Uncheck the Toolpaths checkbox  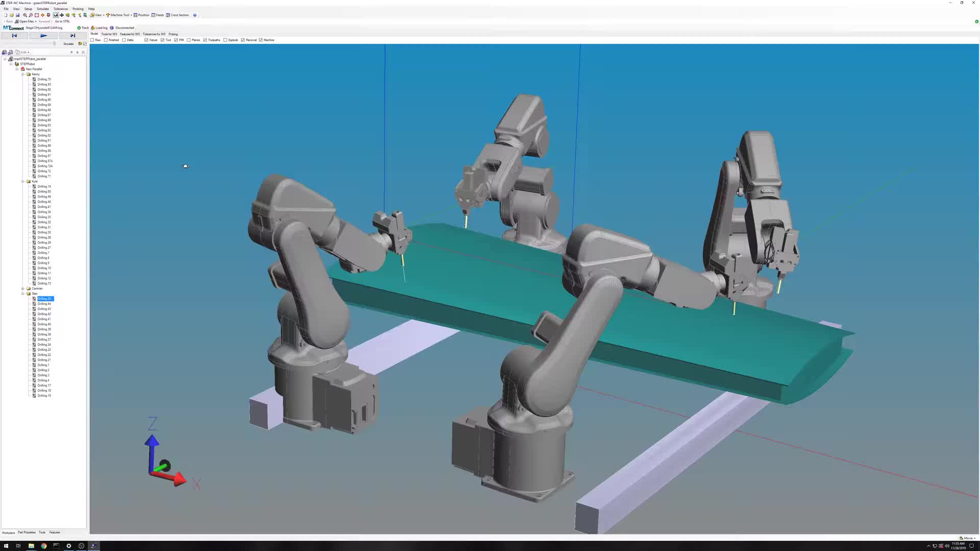click(205, 40)
